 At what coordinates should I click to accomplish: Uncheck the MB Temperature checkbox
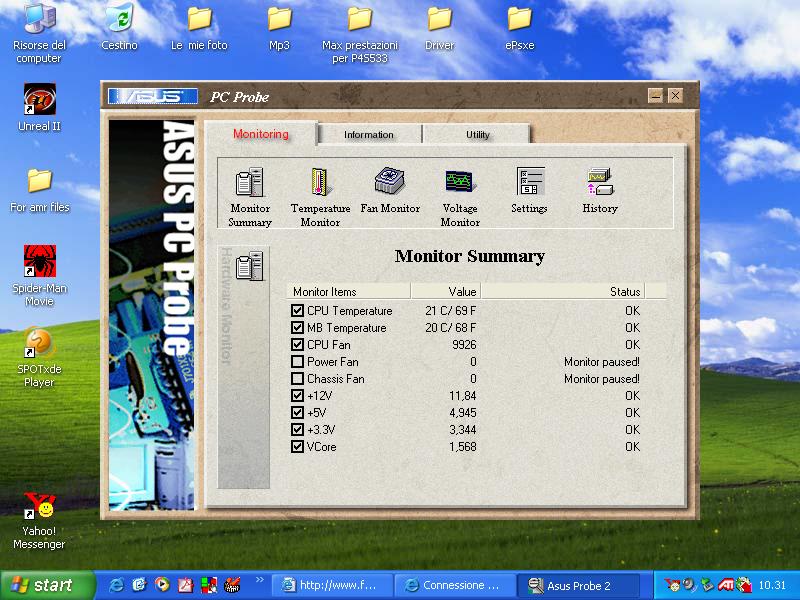(x=297, y=328)
